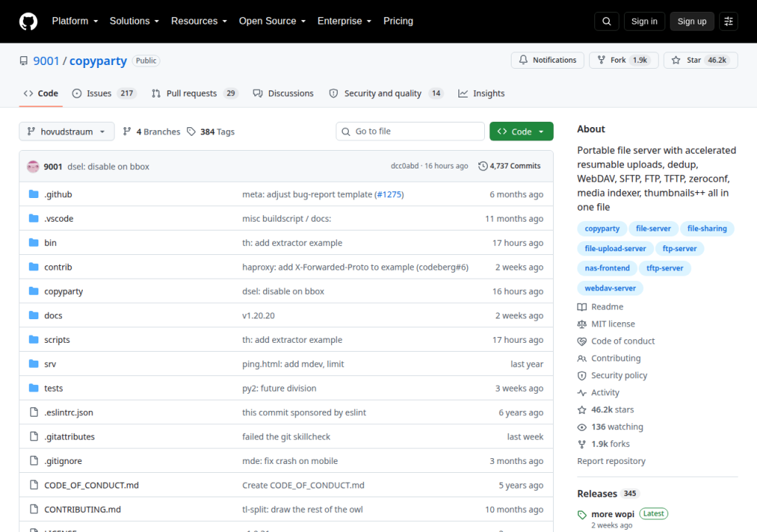Screen dimensions: 757x532
Task: Click the contrib folder icon
Action: point(33,267)
